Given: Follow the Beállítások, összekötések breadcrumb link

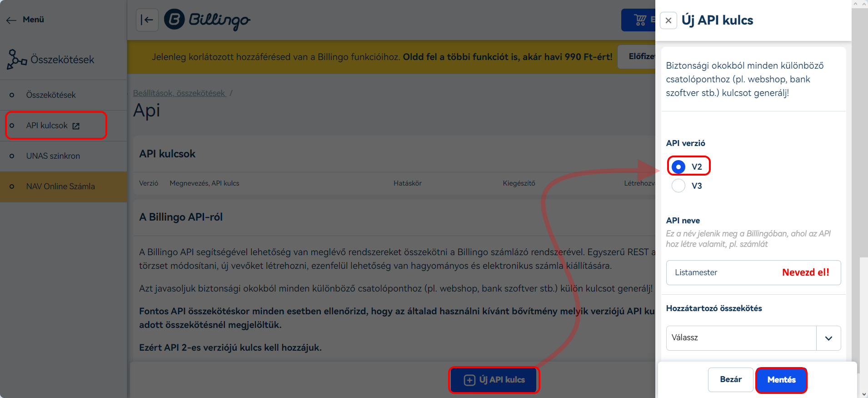Looking at the screenshot, I should pos(180,93).
